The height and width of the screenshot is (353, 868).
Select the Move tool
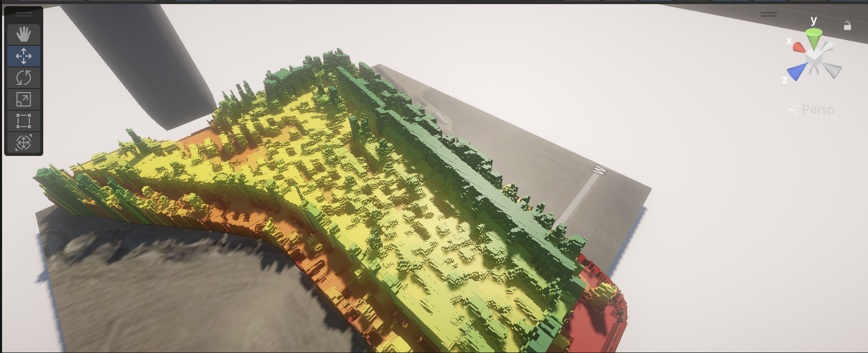24,56
